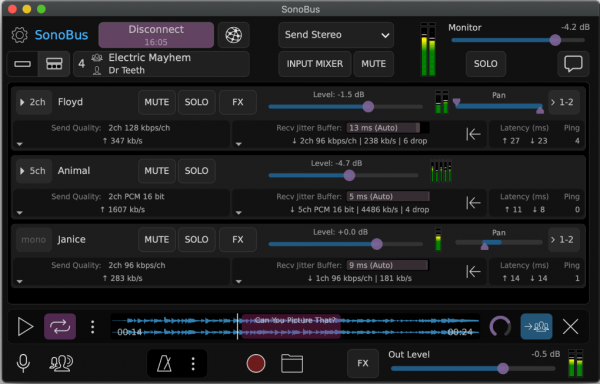Click Animal's Latency (ms) readout

click(524, 203)
